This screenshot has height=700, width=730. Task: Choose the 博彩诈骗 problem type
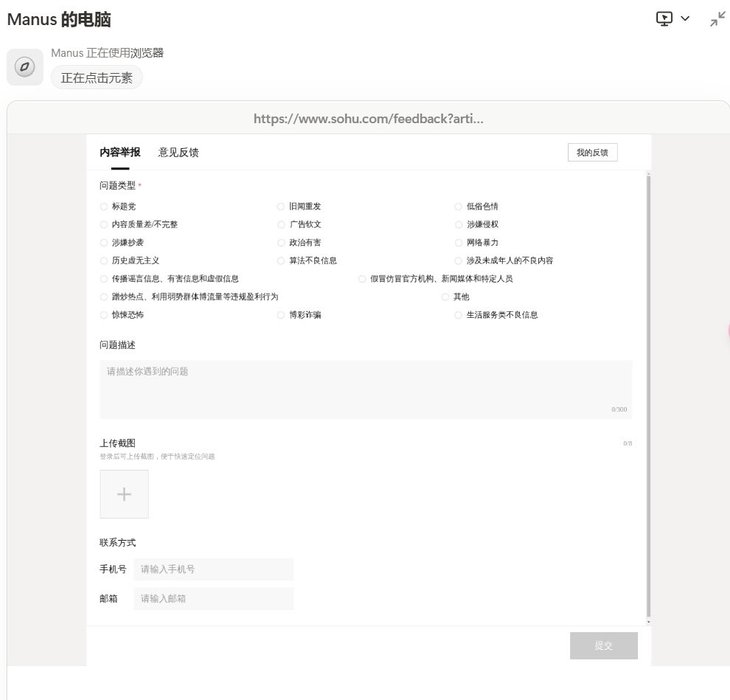coord(281,314)
